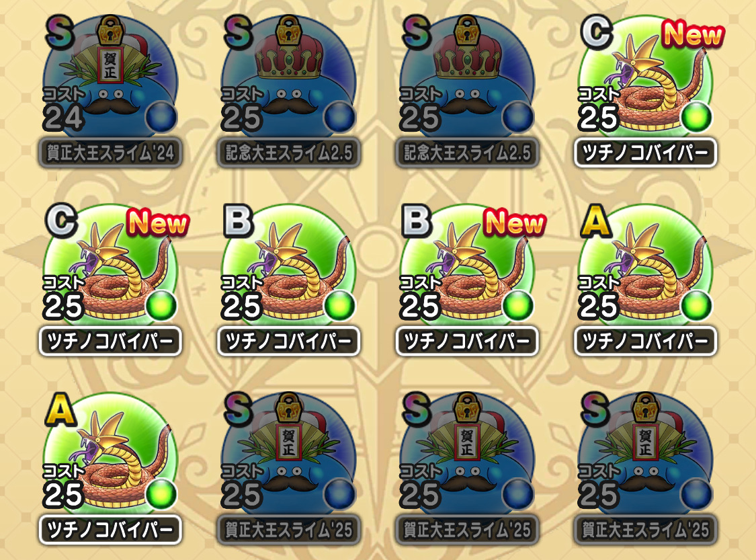This screenshot has width=756, height=560.
Task: Click the first 記念大王スライム2.5 name label
Action: (x=288, y=153)
